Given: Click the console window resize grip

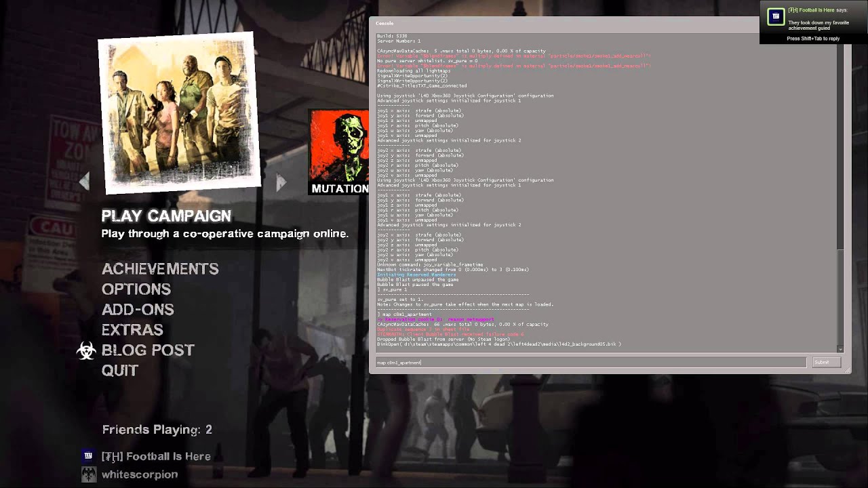Looking at the screenshot, I should [847, 370].
